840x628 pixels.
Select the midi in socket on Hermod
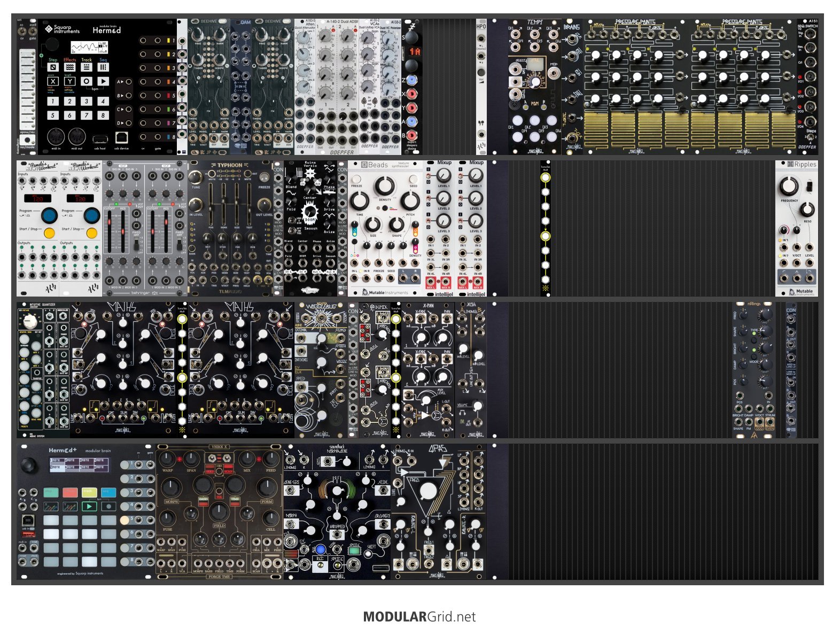[56, 137]
